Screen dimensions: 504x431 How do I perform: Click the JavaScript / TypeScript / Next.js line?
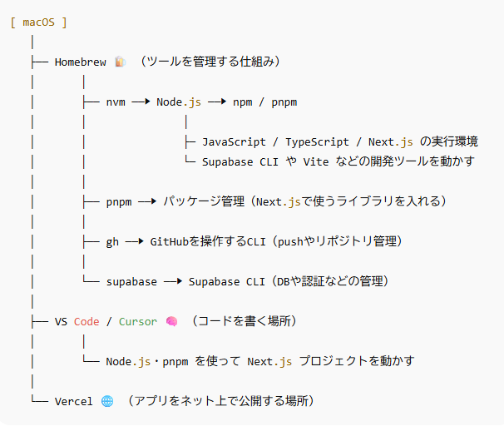click(x=339, y=141)
